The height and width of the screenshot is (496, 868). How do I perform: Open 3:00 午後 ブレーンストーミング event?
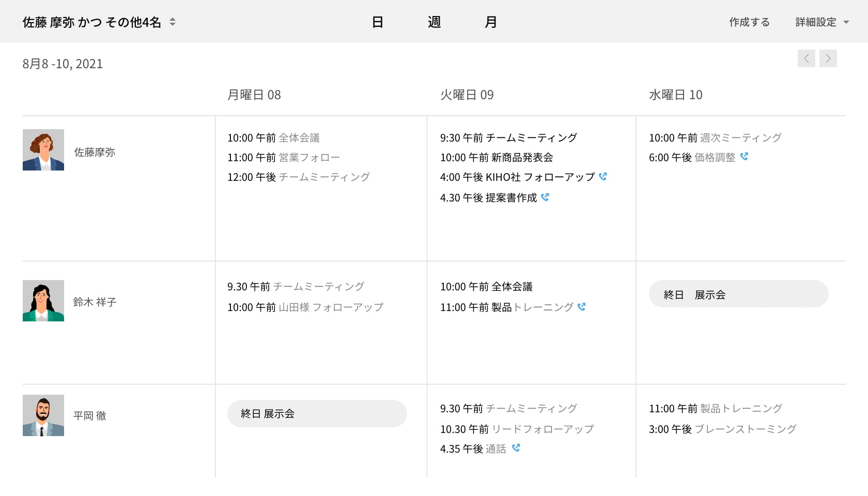coord(722,429)
